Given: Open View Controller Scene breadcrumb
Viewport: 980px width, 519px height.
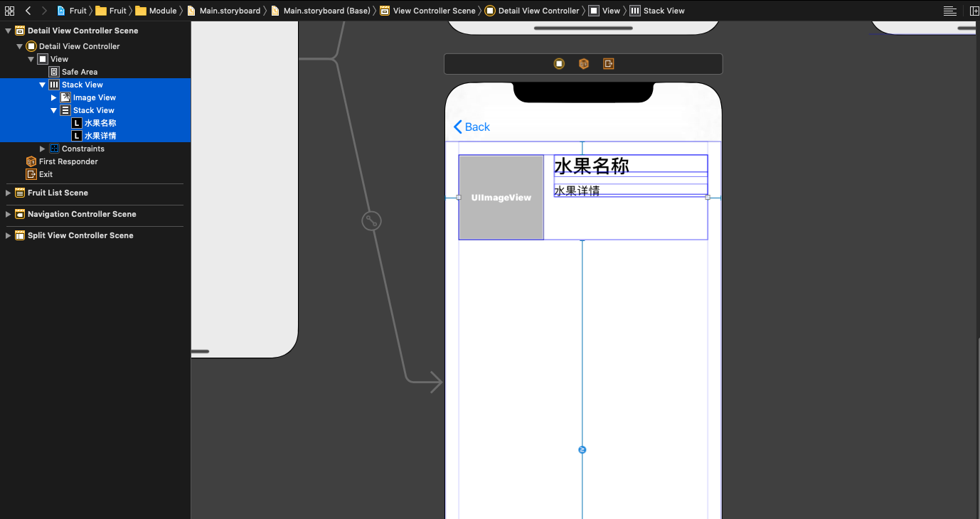Looking at the screenshot, I should pos(427,11).
